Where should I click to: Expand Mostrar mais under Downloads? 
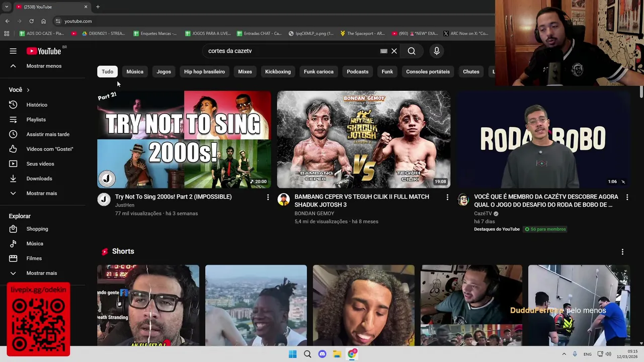(x=42, y=193)
